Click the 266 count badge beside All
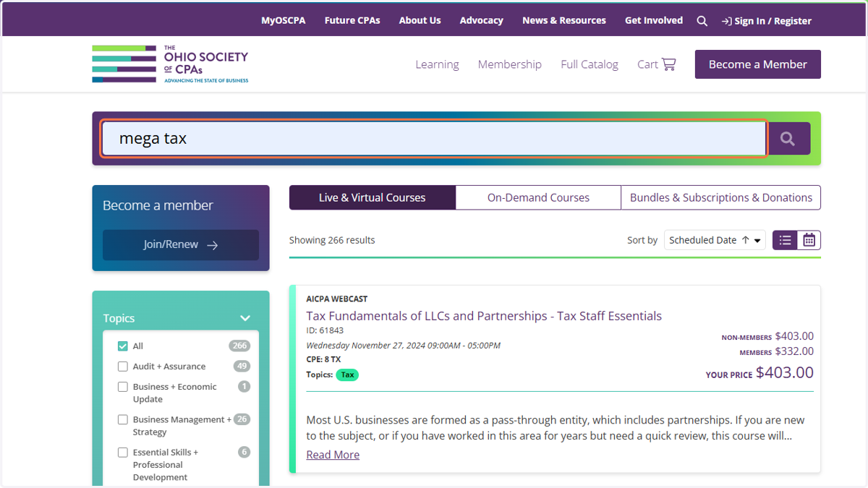868x488 pixels. 239,346
